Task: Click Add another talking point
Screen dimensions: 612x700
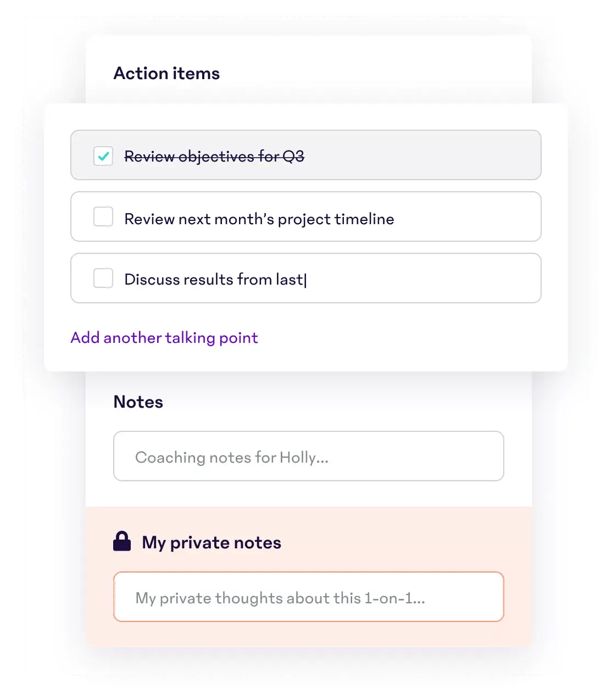Action: click(x=164, y=338)
